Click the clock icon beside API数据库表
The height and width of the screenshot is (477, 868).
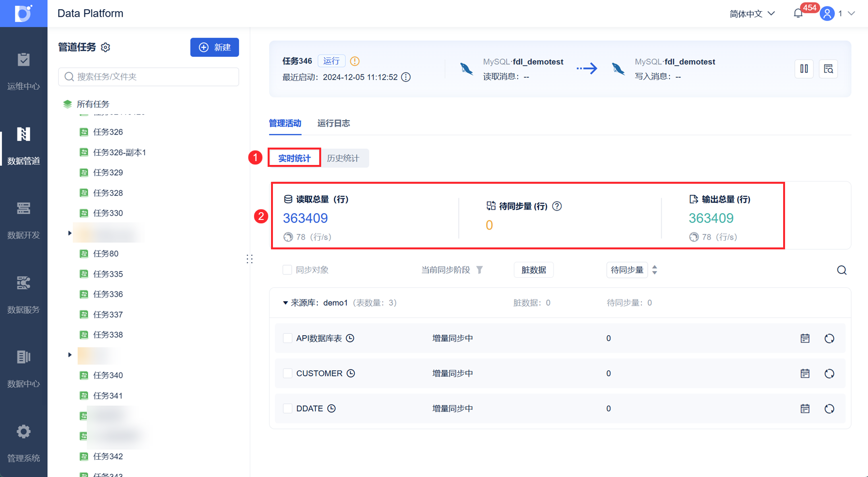[350, 339]
